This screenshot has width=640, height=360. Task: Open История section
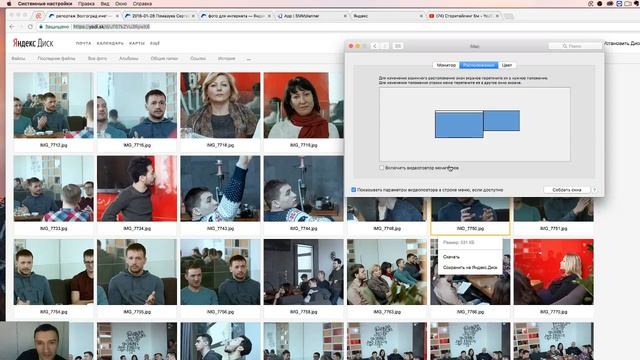pos(227,59)
